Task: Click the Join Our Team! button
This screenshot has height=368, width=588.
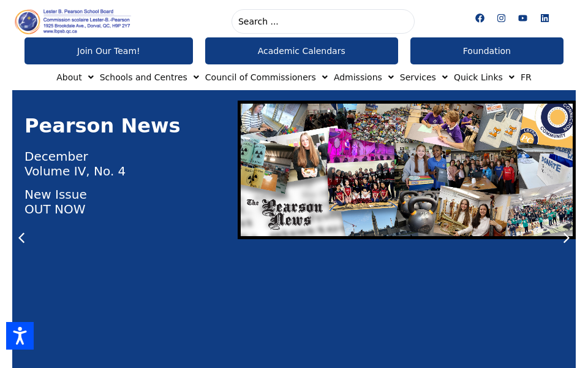Action: click(108, 51)
